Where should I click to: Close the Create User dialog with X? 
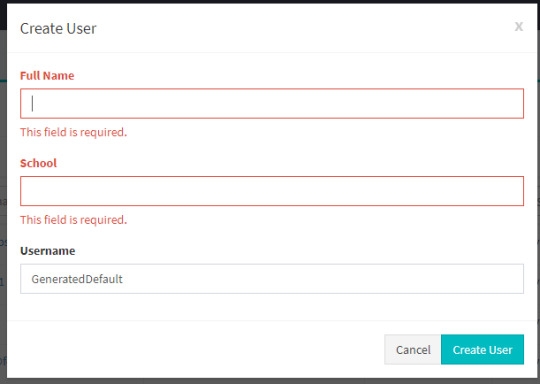point(519,27)
